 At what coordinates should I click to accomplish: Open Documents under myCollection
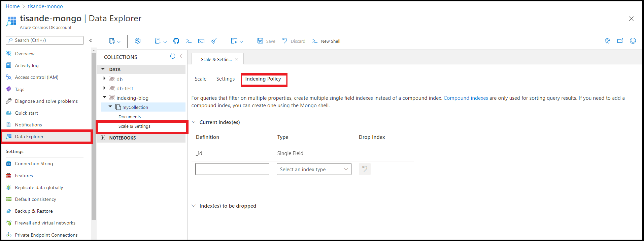click(130, 117)
